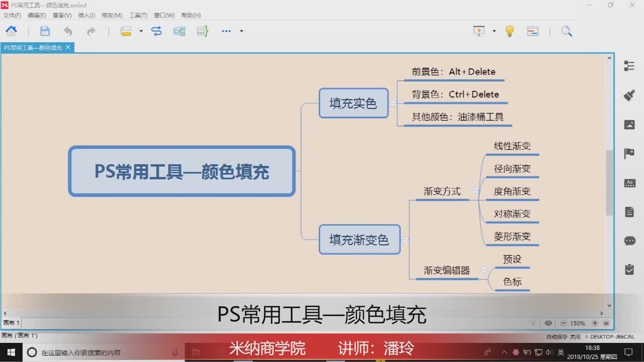This screenshot has width=644, height=362.
Task: Open the Comments panel in the sidebar
Action: [629, 241]
